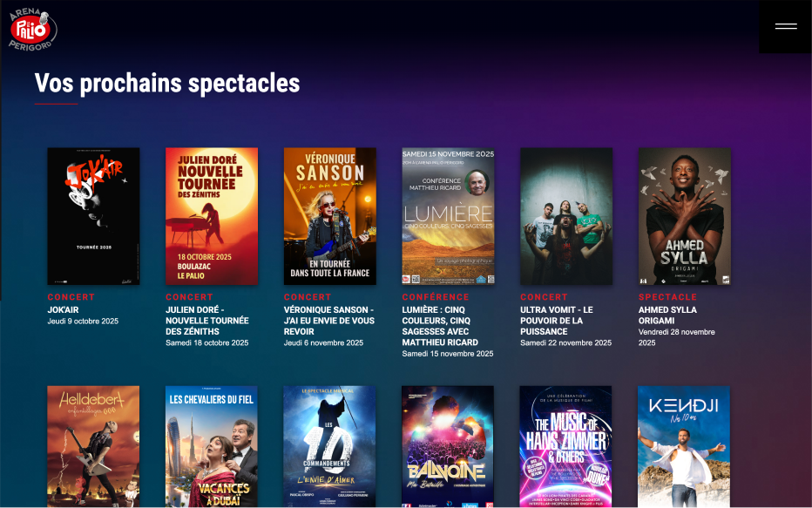Open the Julien Doré event title link
Image resolution: width=812 pixels, height=508 pixels.
pos(207,321)
